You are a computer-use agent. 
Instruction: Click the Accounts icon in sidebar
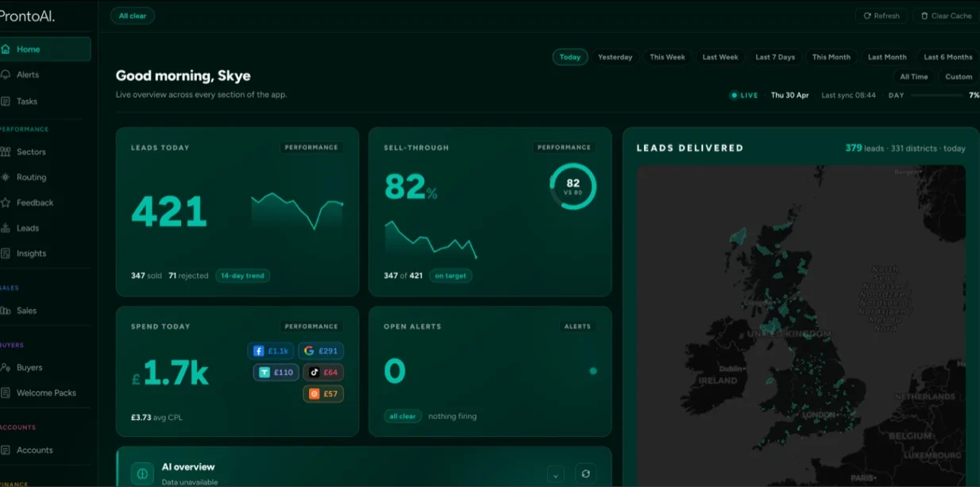point(6,450)
